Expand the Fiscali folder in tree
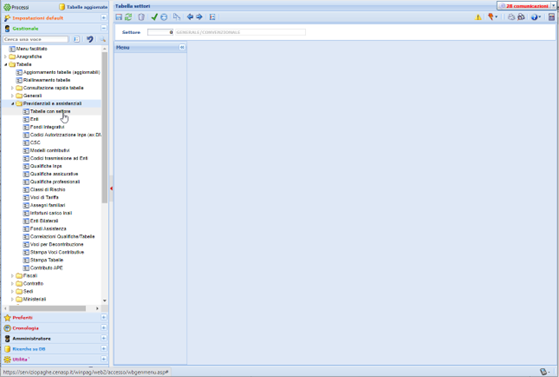 [12, 276]
